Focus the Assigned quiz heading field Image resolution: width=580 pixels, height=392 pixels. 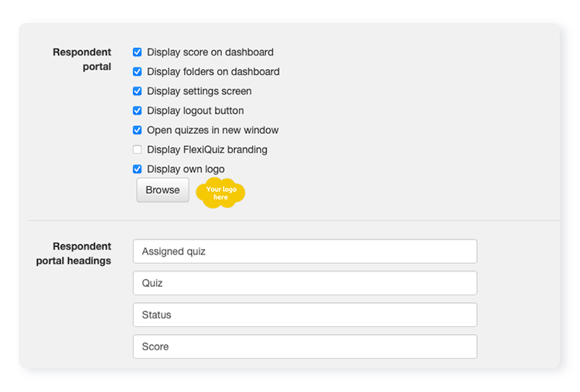point(305,251)
